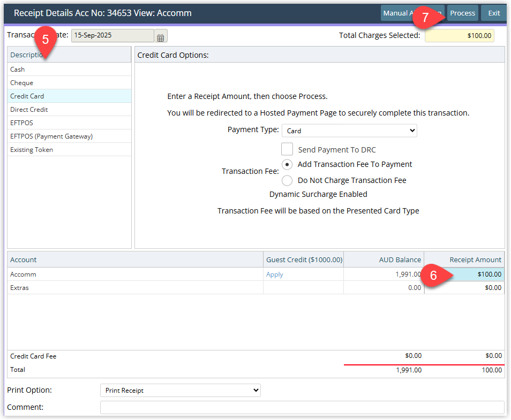Open the Payment Type dropdown
Screen dimensions: 511x420
(x=349, y=131)
